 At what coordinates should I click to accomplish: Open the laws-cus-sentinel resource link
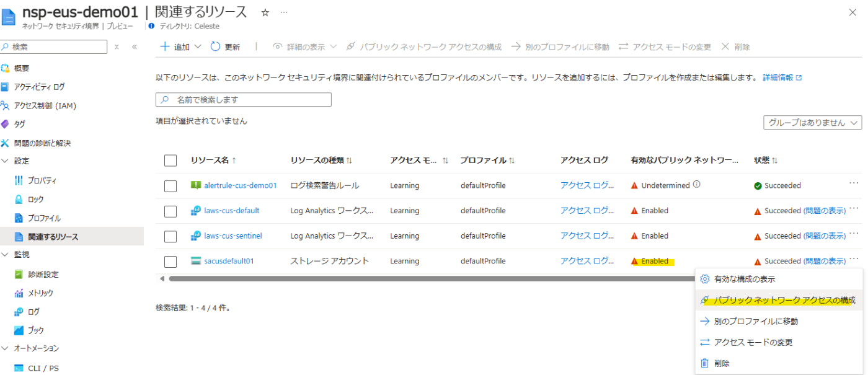pyautogui.click(x=233, y=236)
